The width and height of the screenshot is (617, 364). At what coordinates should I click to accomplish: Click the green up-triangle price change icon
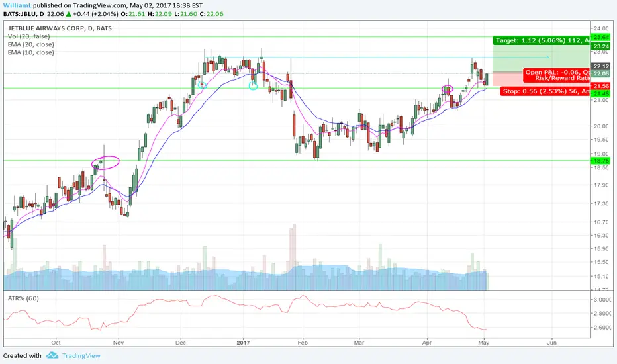pos(68,14)
